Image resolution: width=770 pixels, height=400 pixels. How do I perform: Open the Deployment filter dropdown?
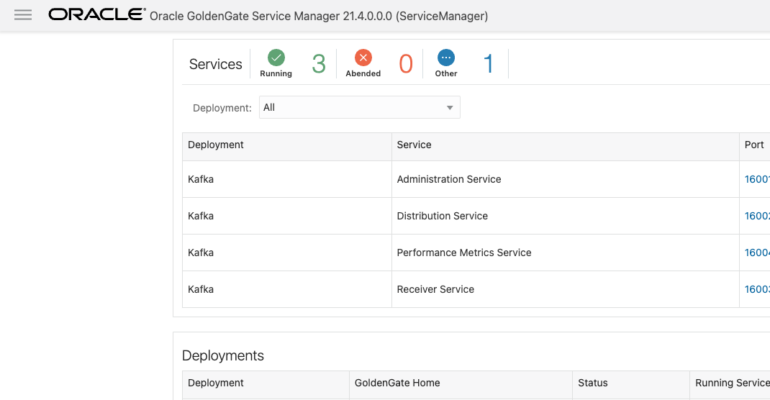coord(359,107)
